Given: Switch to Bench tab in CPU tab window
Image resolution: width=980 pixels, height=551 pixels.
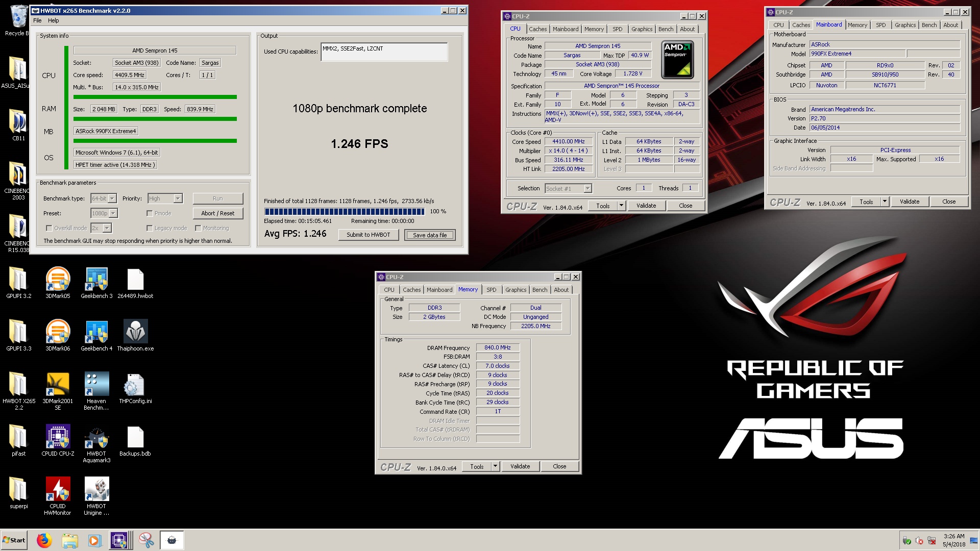Looking at the screenshot, I should (x=666, y=29).
